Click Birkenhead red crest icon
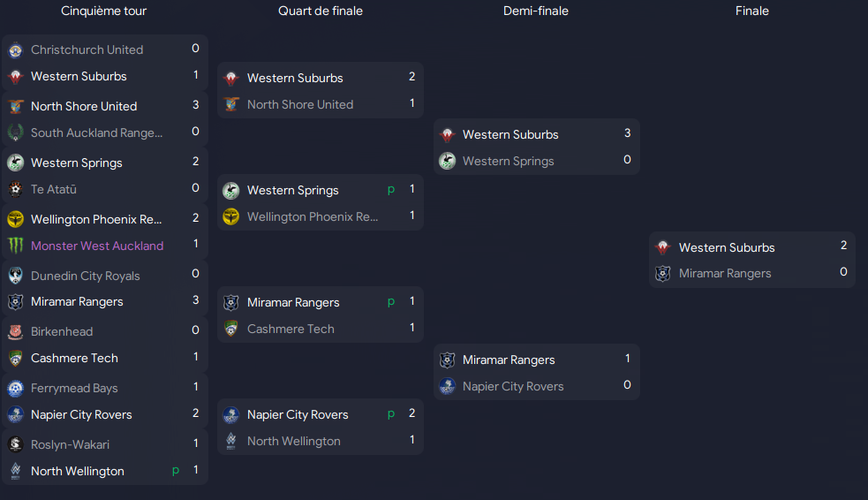Viewport: 868px width, 500px height. click(x=16, y=331)
